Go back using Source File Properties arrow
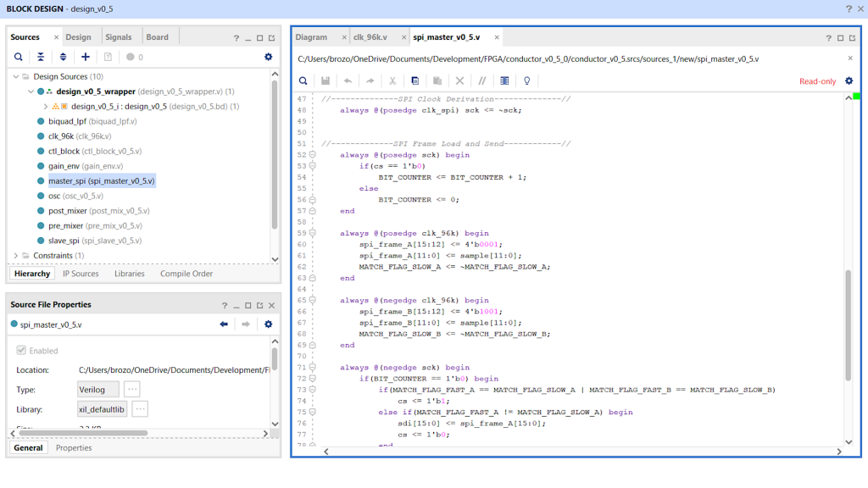Image resolution: width=868 pixels, height=488 pixels. (224, 324)
